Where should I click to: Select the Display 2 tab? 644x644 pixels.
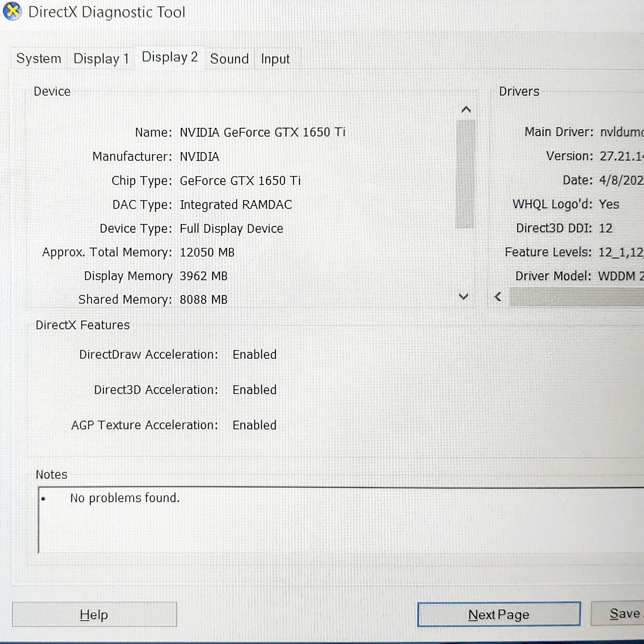point(169,57)
